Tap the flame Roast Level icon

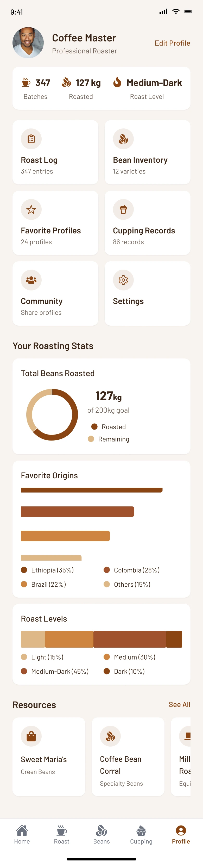pos(117,82)
